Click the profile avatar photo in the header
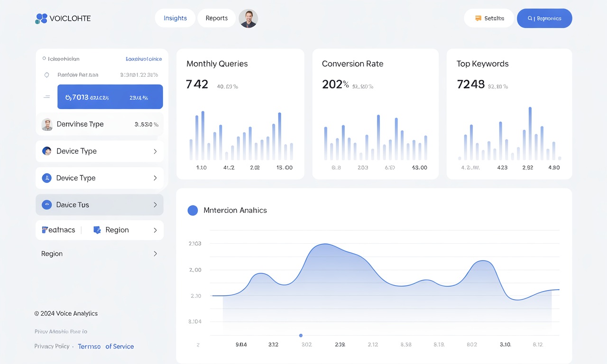This screenshot has width=607, height=364. click(248, 18)
